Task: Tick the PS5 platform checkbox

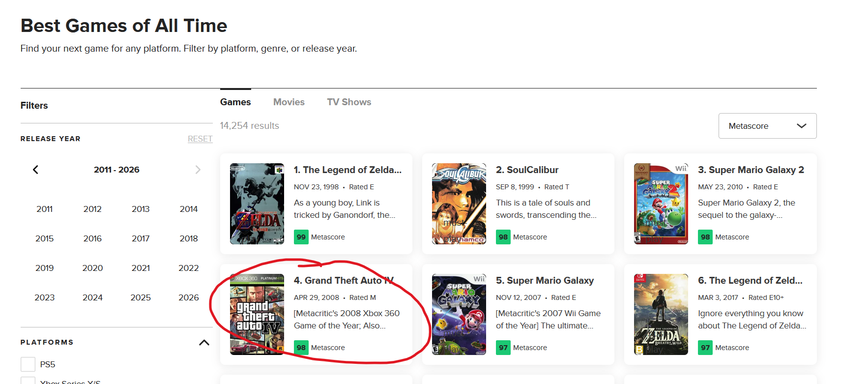Action: click(x=28, y=364)
